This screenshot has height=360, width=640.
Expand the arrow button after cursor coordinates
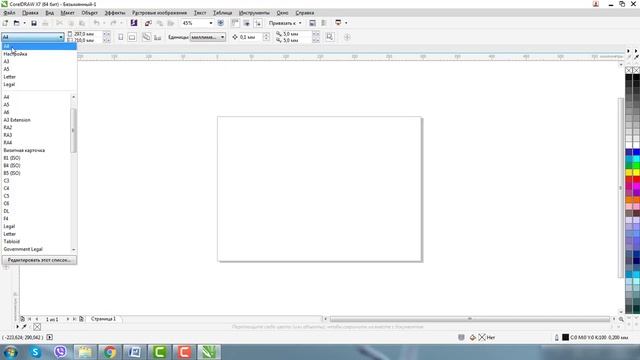[49, 337]
